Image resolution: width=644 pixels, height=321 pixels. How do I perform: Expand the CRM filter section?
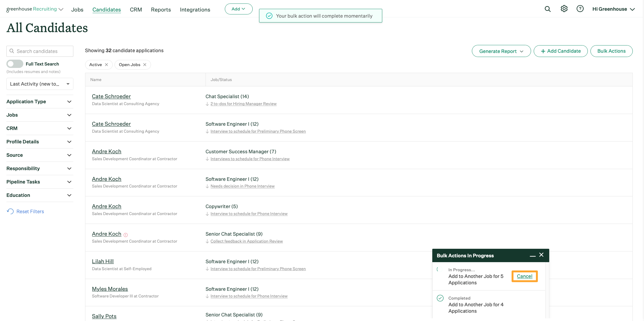coord(40,128)
